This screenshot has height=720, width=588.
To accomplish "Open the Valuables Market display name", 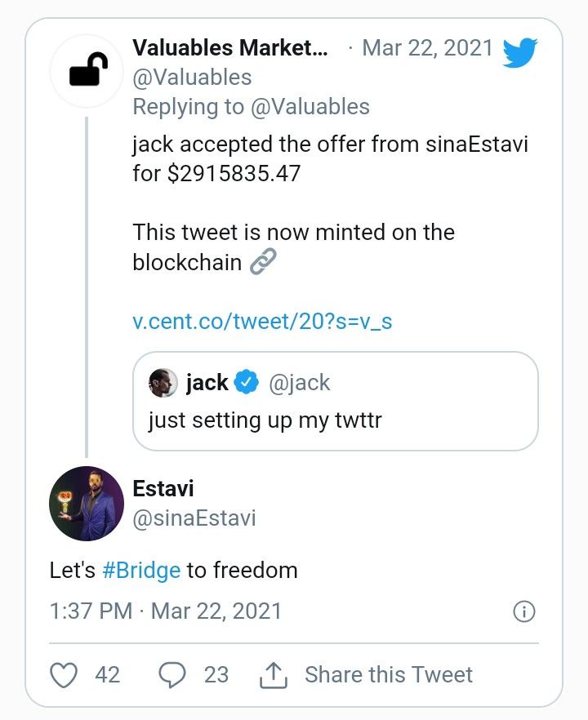I will tap(230, 48).
